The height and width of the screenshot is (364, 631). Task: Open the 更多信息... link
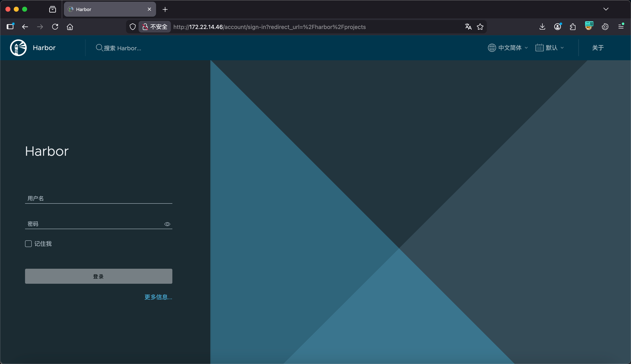pos(158,297)
